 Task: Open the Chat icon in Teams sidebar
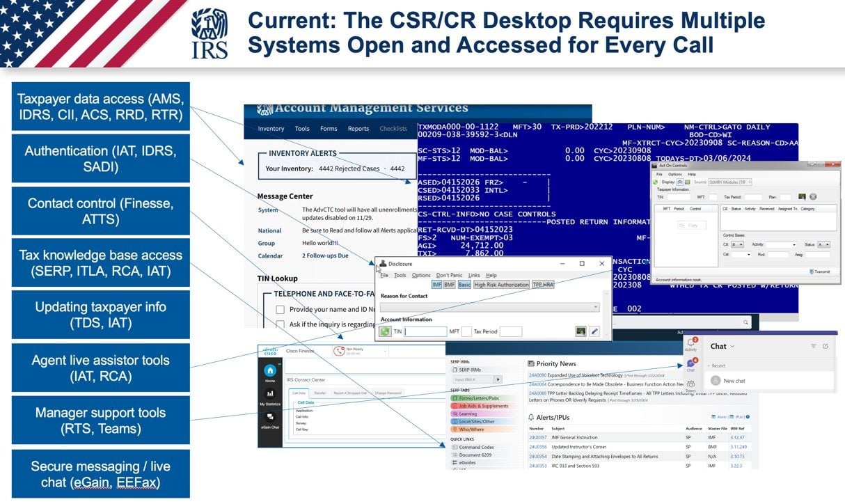(x=690, y=364)
